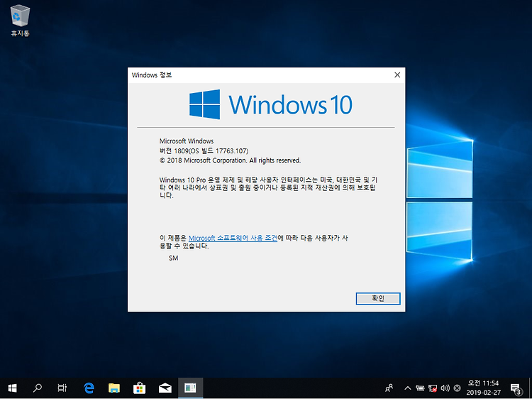The width and height of the screenshot is (532, 399).
Task: Open the network status tray icon
Action: (433, 388)
